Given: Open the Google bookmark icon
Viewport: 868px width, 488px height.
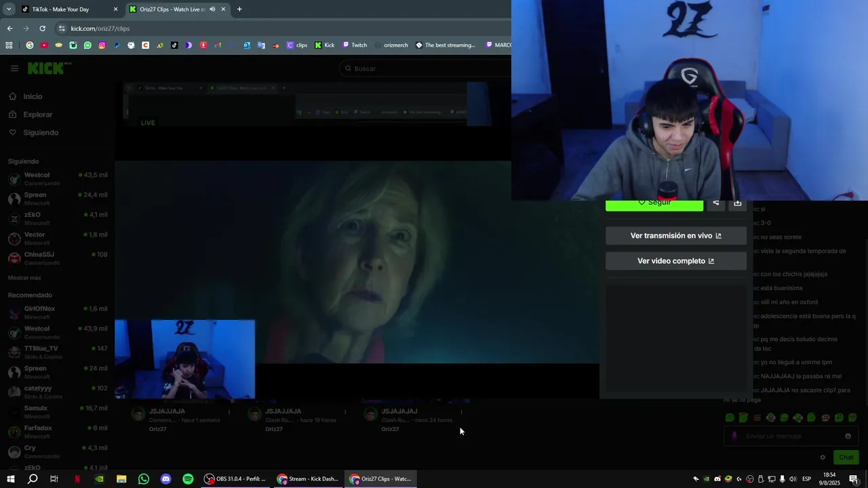Looking at the screenshot, I should pos(29,45).
